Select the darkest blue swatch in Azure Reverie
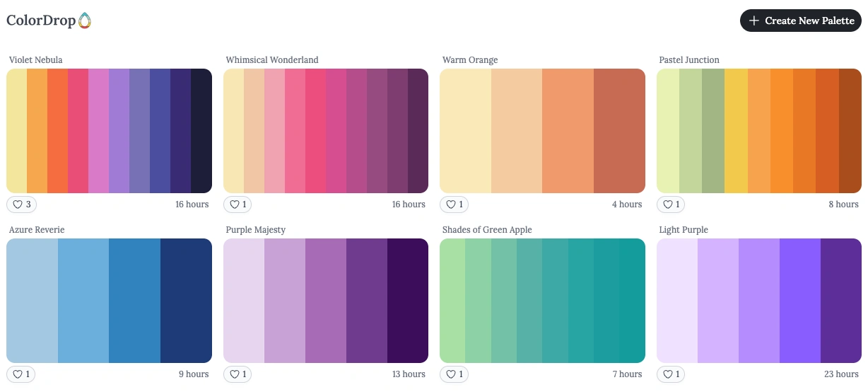Viewport: 868px width, 392px height. pos(186,301)
